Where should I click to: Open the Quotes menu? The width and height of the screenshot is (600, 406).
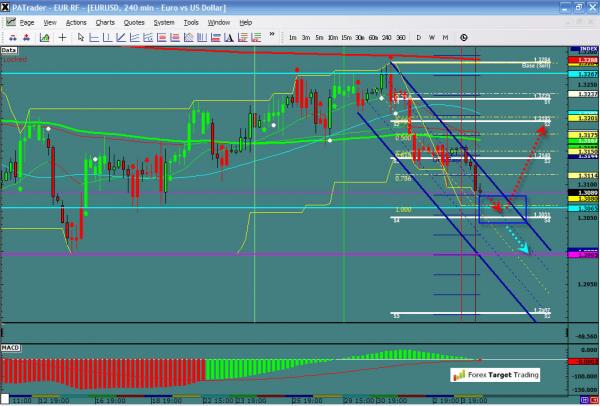[x=134, y=21]
